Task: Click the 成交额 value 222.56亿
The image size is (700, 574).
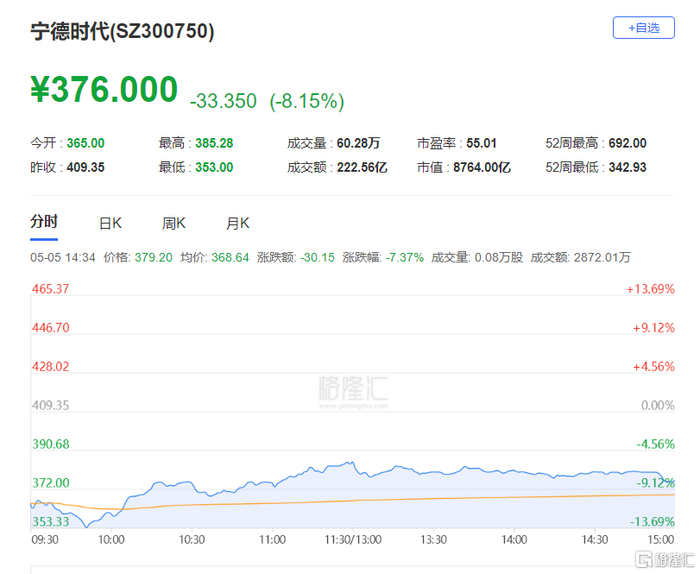Action: pyautogui.click(x=362, y=167)
